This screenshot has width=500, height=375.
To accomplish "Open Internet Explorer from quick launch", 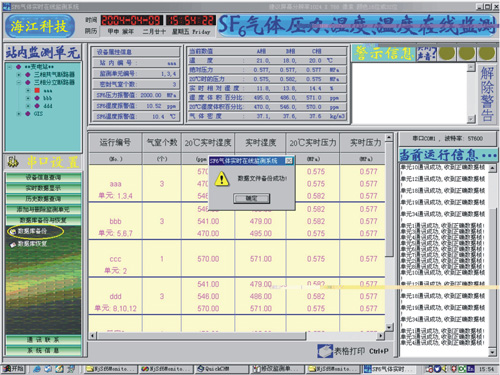I will [x=37, y=369].
